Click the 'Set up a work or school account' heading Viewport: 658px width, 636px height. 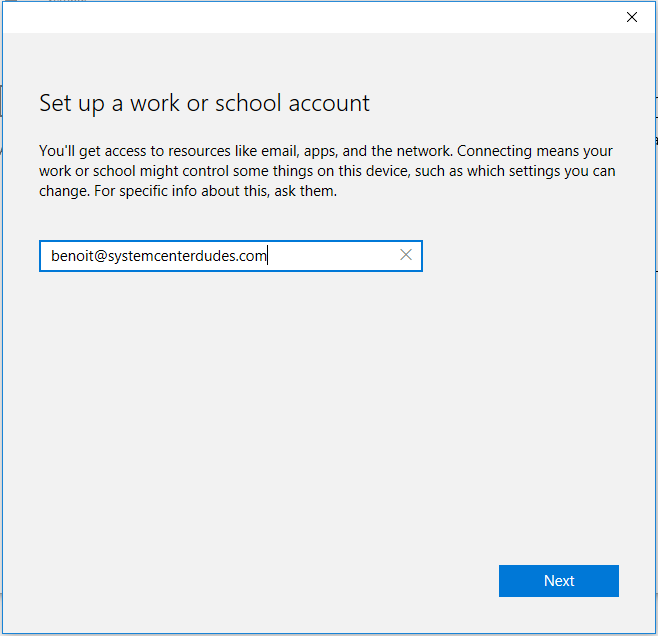coord(204,104)
